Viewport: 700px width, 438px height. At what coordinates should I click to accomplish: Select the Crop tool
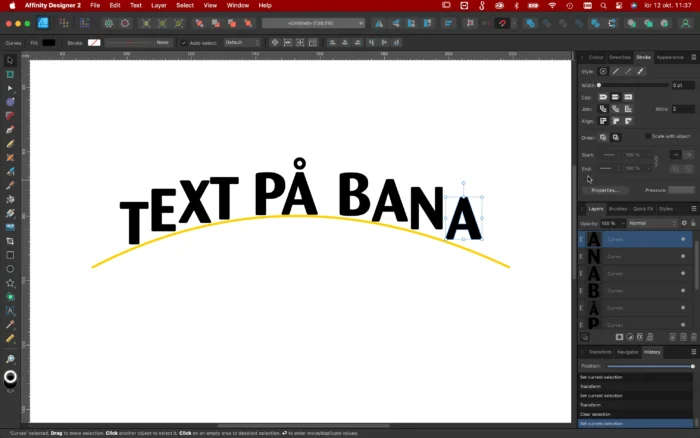[x=10, y=241]
